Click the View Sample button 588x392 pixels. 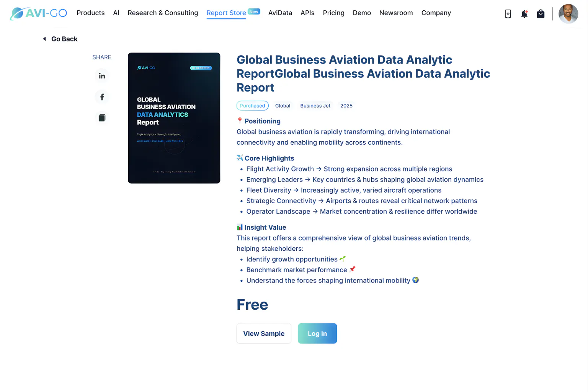tap(264, 333)
